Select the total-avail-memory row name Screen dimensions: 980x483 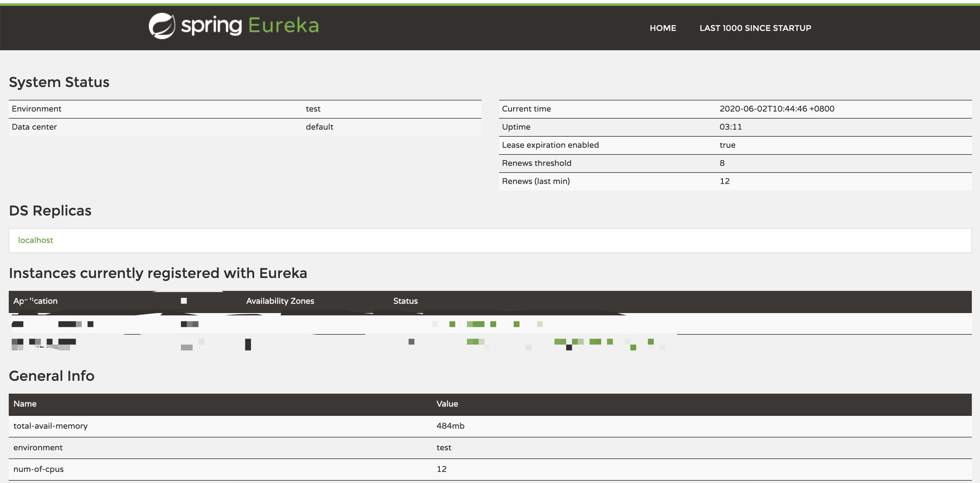[x=50, y=426]
